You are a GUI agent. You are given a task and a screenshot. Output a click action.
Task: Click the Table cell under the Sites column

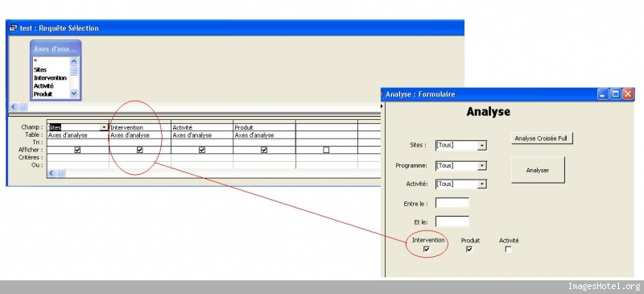coord(77,135)
